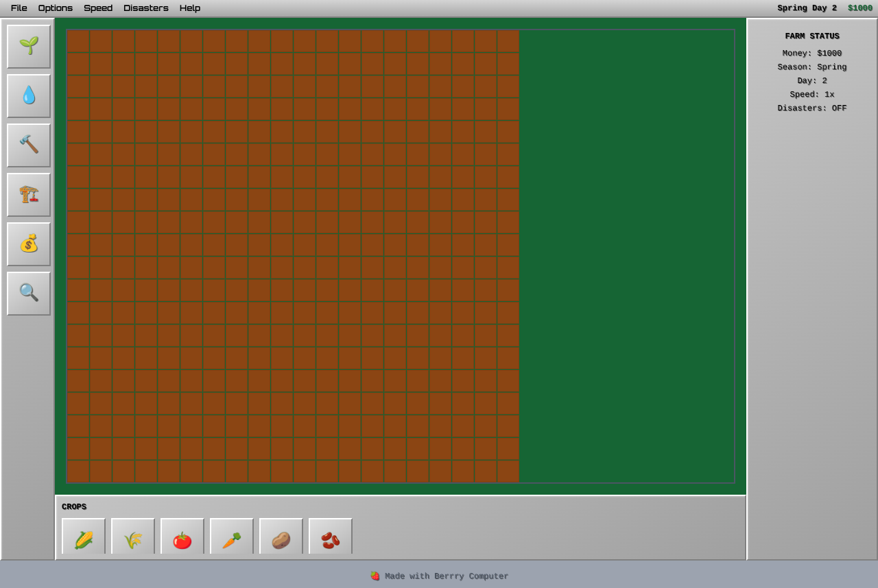
Task: Pick the carrot crop
Action: (x=232, y=539)
